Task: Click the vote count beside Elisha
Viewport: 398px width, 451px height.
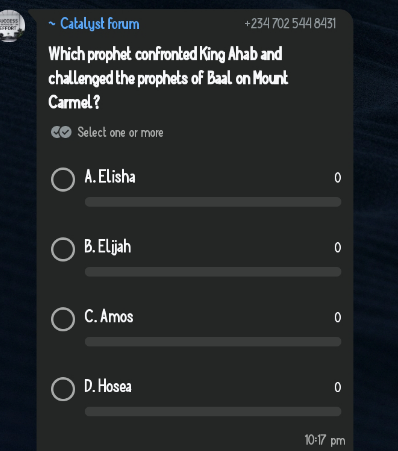Action: 338,178
